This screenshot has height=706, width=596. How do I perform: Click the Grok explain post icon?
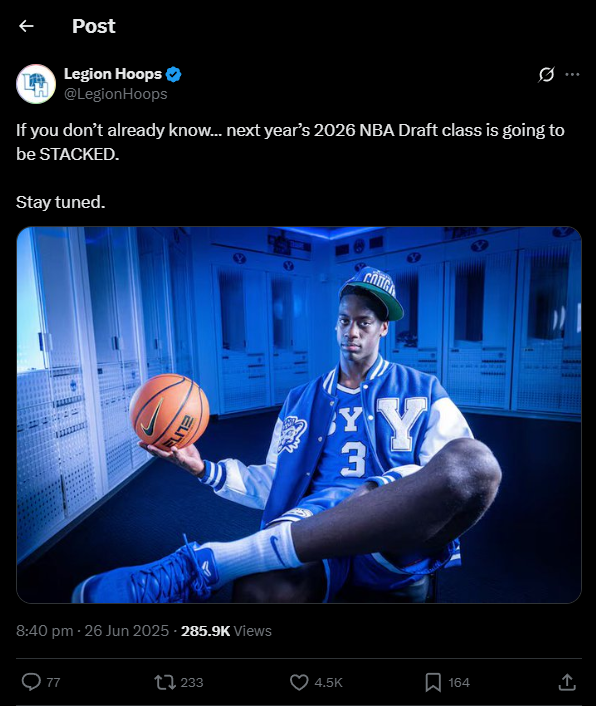pyautogui.click(x=546, y=74)
